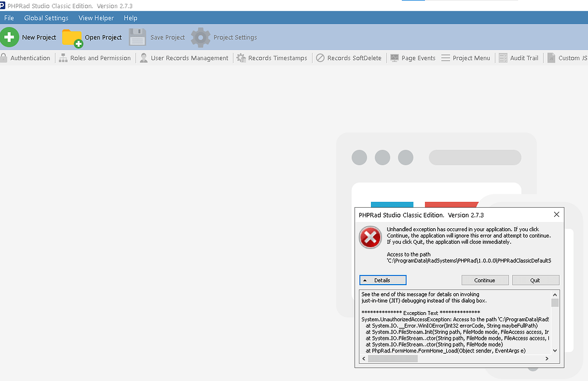588x381 pixels.
Task: Open the Authentication settings label
Action: tap(30, 58)
